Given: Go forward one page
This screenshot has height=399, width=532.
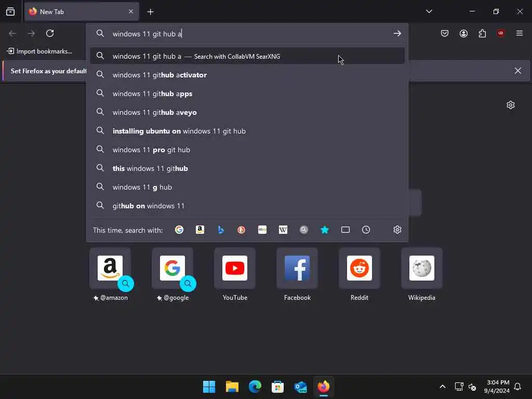Looking at the screenshot, I should 31,33.
